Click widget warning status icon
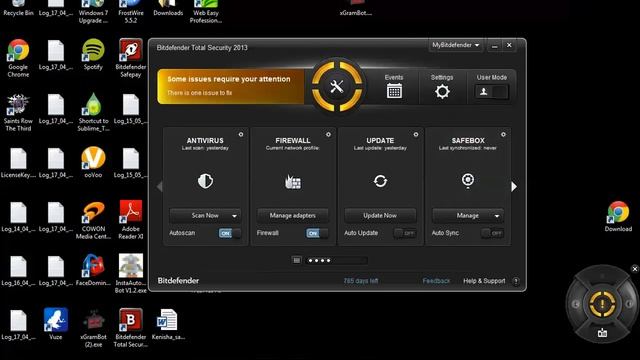This screenshot has height=360, width=640. (602, 304)
